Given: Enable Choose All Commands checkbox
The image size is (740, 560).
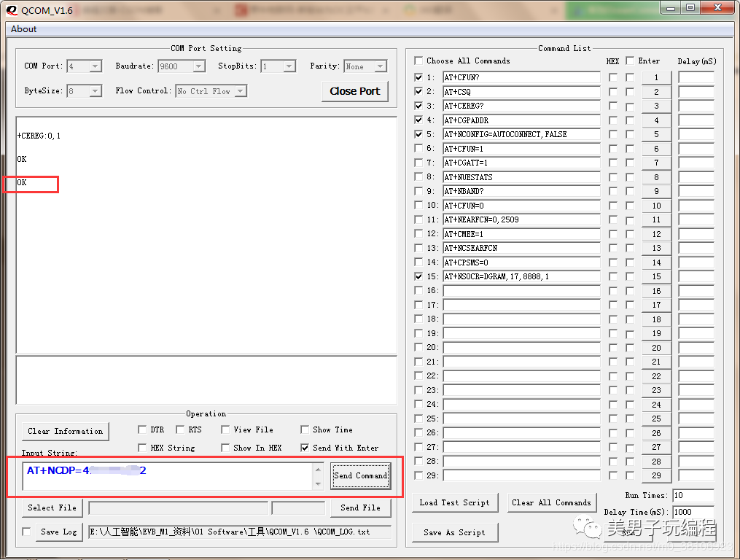Looking at the screenshot, I should click(x=418, y=61).
